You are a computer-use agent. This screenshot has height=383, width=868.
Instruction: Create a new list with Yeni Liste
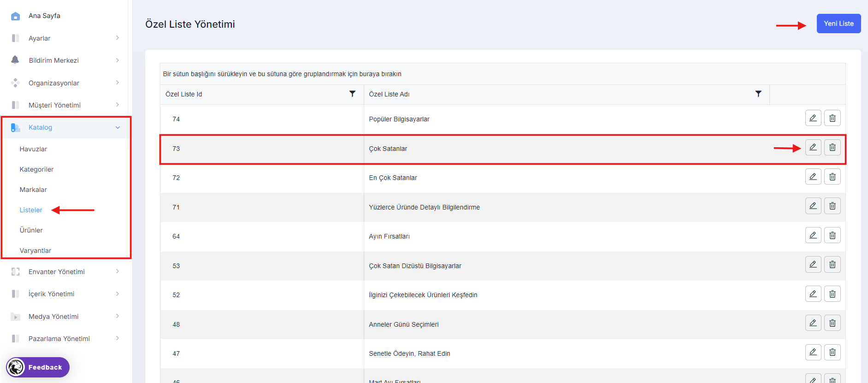[x=838, y=24]
